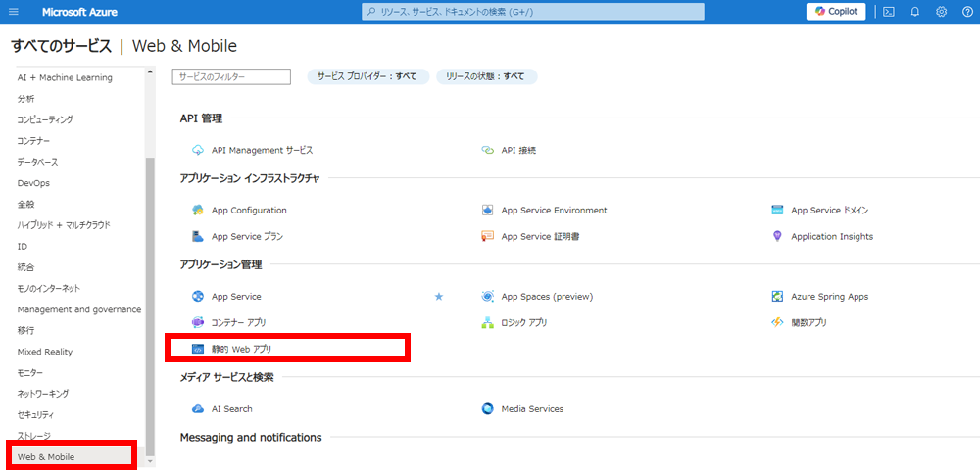The height and width of the screenshot is (473, 980).
Task: Click the App Service プラン icon
Action: 198,237
